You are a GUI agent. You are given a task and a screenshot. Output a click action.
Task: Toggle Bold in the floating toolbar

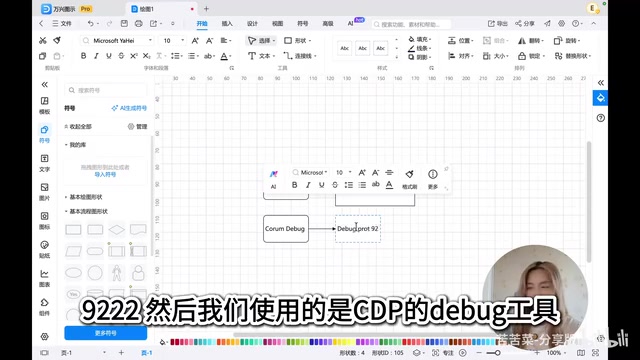pyautogui.click(x=294, y=185)
